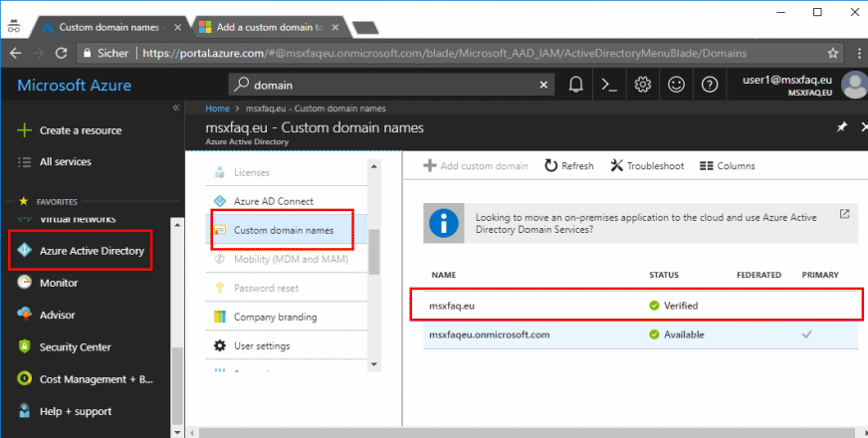Open the notifications bell icon
Screen dimensions: 868x438
click(575, 85)
